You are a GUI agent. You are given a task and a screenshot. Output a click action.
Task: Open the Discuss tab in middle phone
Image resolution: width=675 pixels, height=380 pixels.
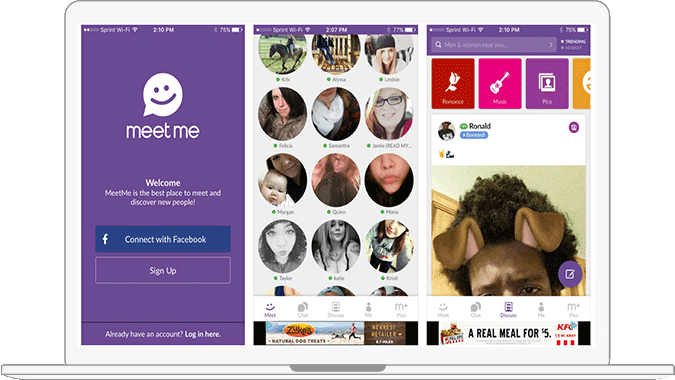point(335,309)
